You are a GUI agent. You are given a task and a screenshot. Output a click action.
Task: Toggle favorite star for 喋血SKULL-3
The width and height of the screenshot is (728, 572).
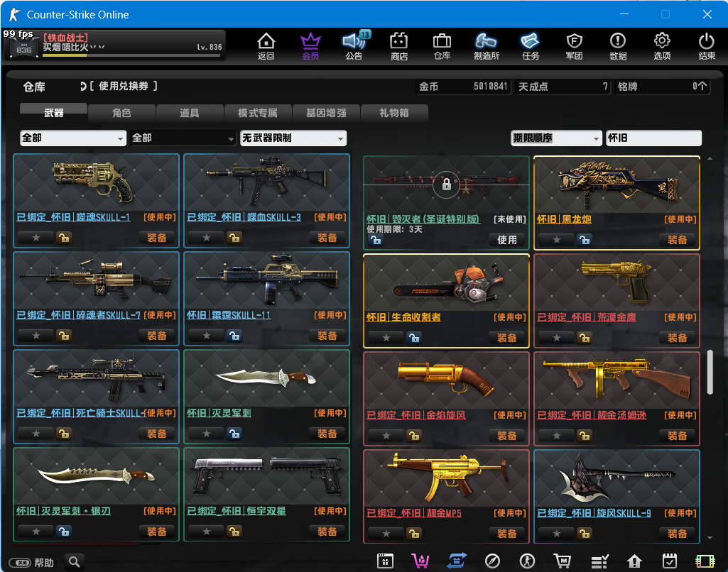click(x=207, y=238)
